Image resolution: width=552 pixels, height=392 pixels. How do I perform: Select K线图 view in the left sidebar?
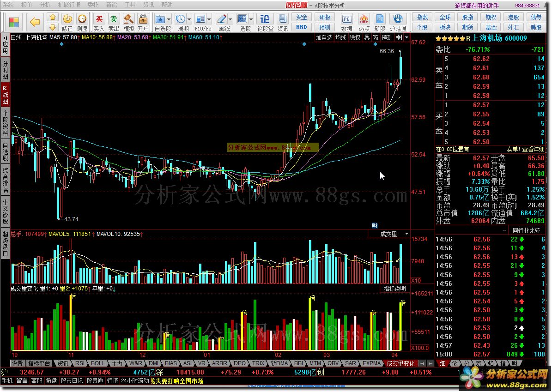[5, 94]
